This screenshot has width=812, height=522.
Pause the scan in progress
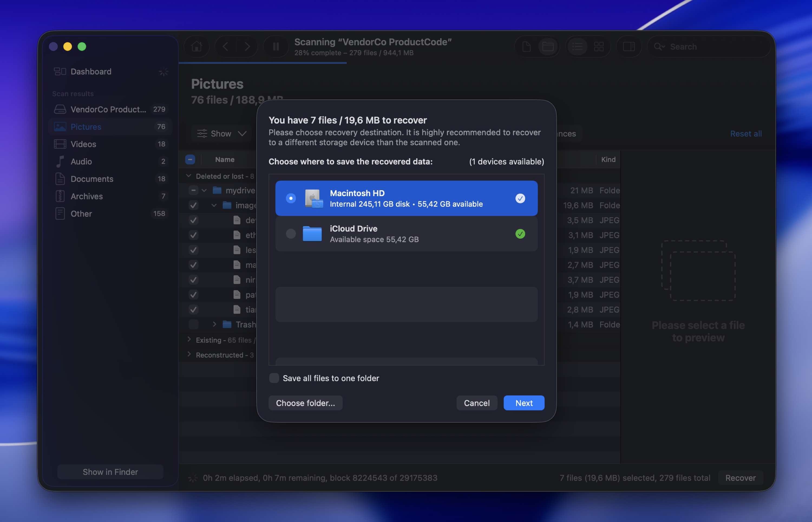[276, 46]
